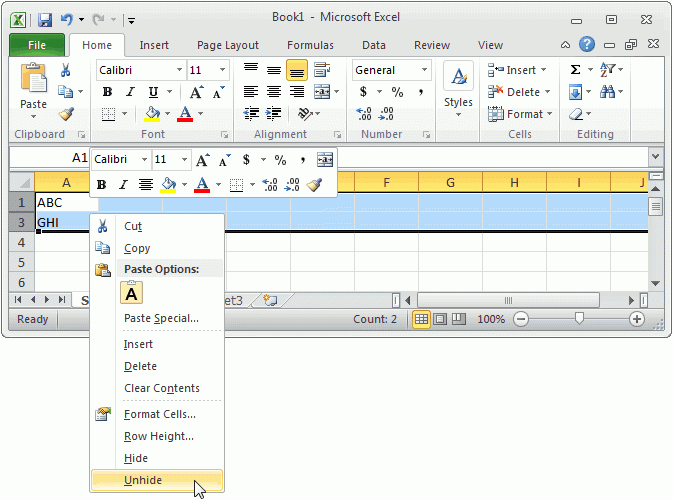
Task: Click the Save icon in the title bar
Action: pyautogui.click(x=45, y=18)
